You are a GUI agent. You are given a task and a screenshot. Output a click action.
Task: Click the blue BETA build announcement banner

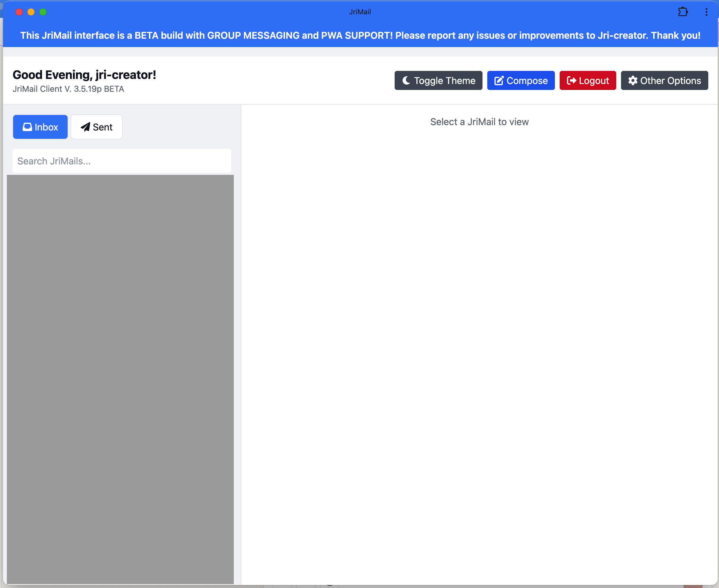click(360, 35)
